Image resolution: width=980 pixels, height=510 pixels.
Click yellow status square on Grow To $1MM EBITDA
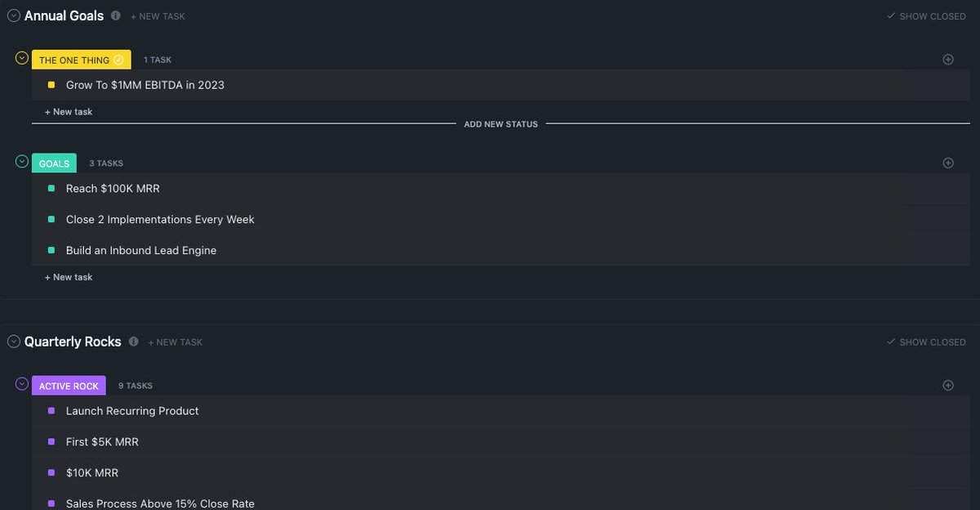[x=51, y=84]
